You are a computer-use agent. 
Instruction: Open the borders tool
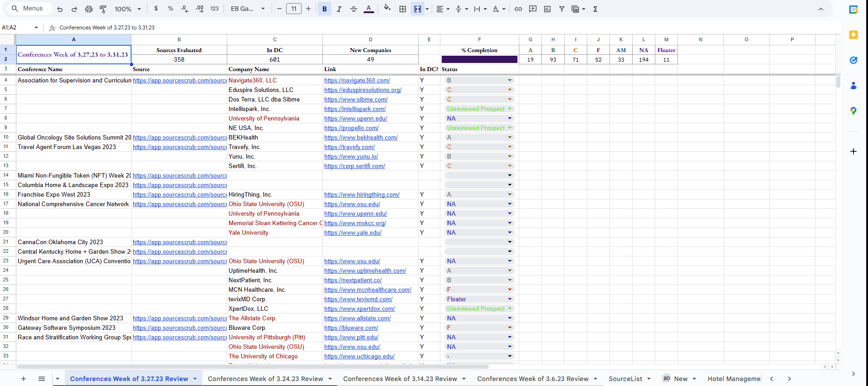[403, 9]
